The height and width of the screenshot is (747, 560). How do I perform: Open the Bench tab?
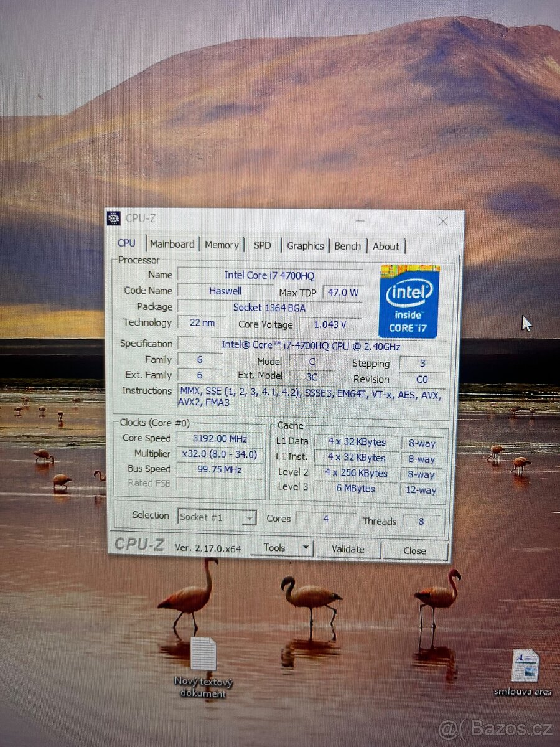coord(347,246)
